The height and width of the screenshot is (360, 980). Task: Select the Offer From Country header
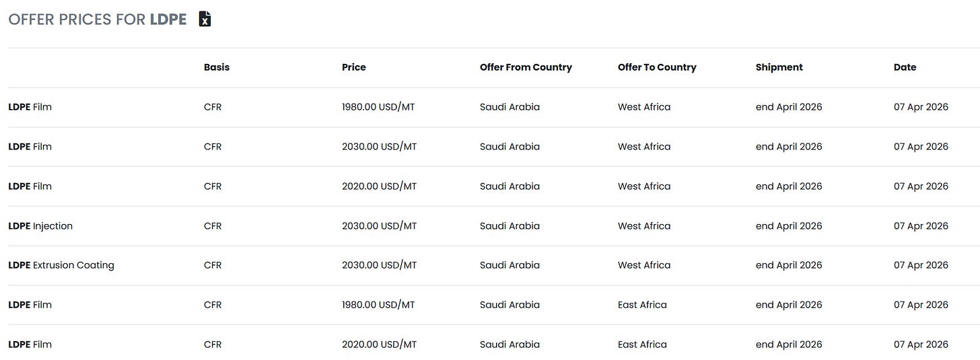pyautogui.click(x=526, y=67)
